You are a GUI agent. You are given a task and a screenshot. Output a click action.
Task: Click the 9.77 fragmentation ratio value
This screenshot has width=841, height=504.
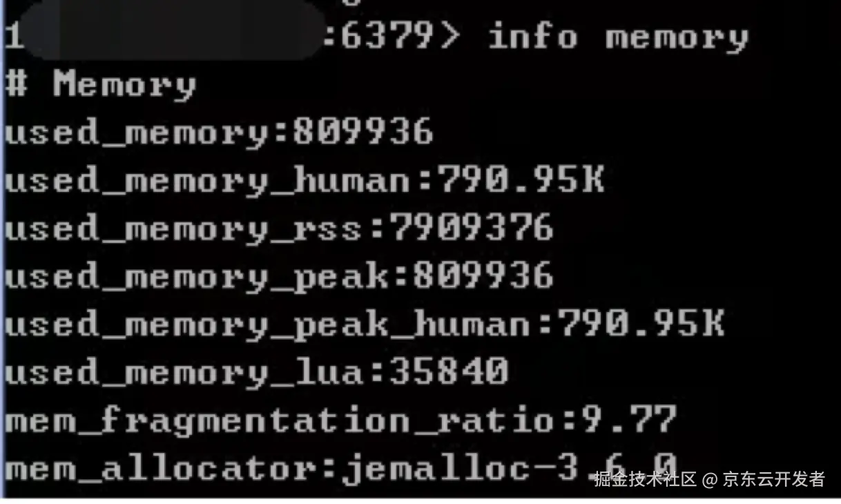pyautogui.click(x=628, y=420)
